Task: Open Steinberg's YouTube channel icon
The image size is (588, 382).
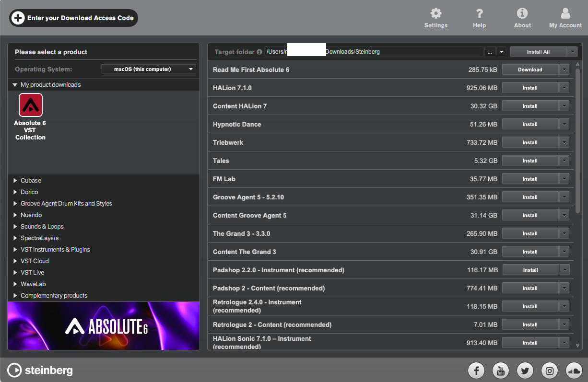Action: coord(501,370)
